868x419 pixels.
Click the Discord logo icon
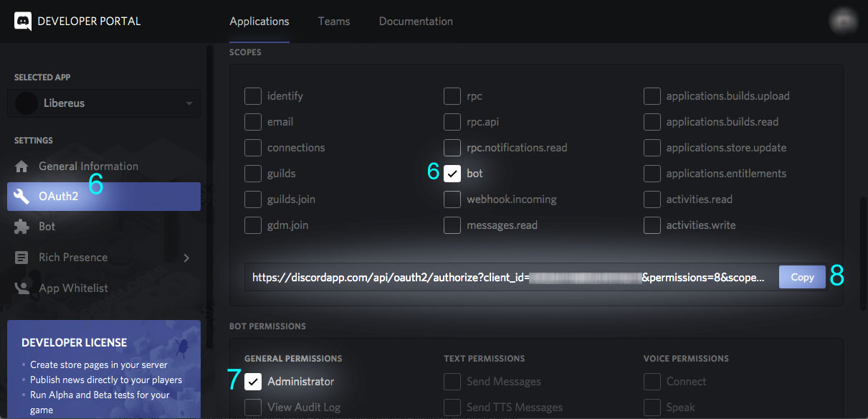click(x=24, y=21)
